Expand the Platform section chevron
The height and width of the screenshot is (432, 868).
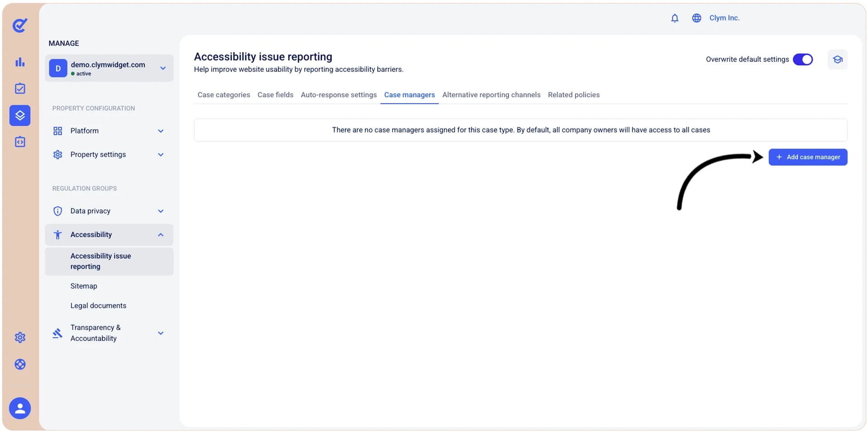click(161, 131)
